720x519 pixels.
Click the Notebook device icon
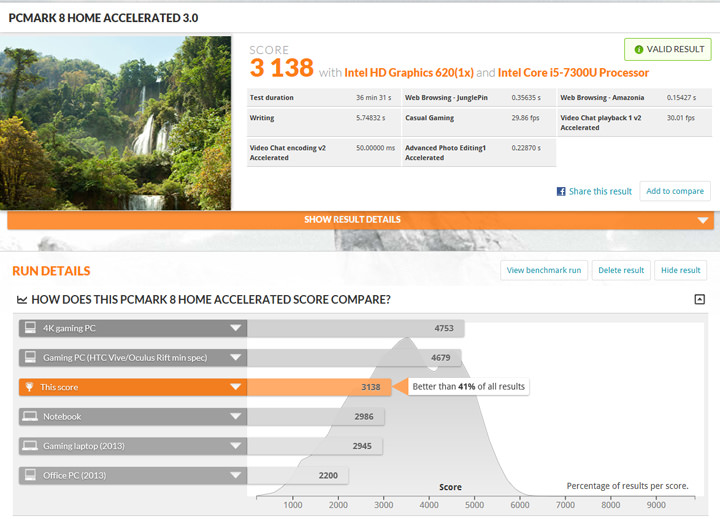[30, 416]
